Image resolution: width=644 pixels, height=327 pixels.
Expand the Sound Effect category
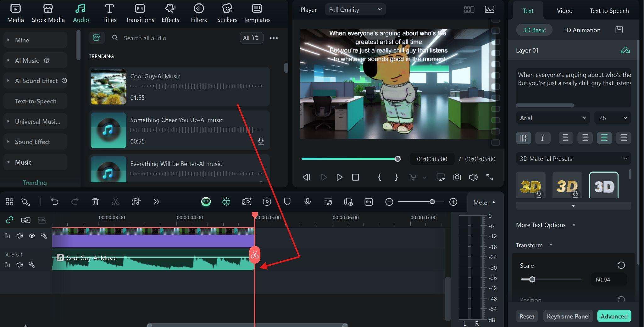click(x=36, y=142)
